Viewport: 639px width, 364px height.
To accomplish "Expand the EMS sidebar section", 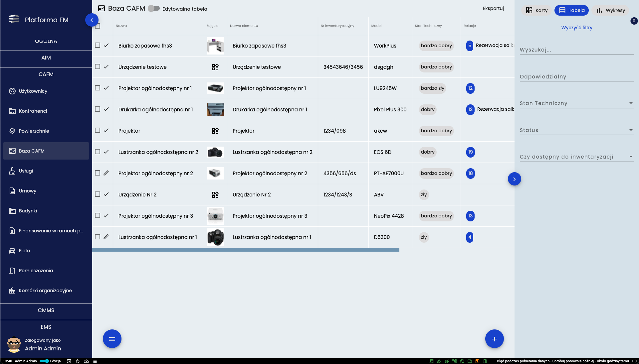I will [x=46, y=327].
